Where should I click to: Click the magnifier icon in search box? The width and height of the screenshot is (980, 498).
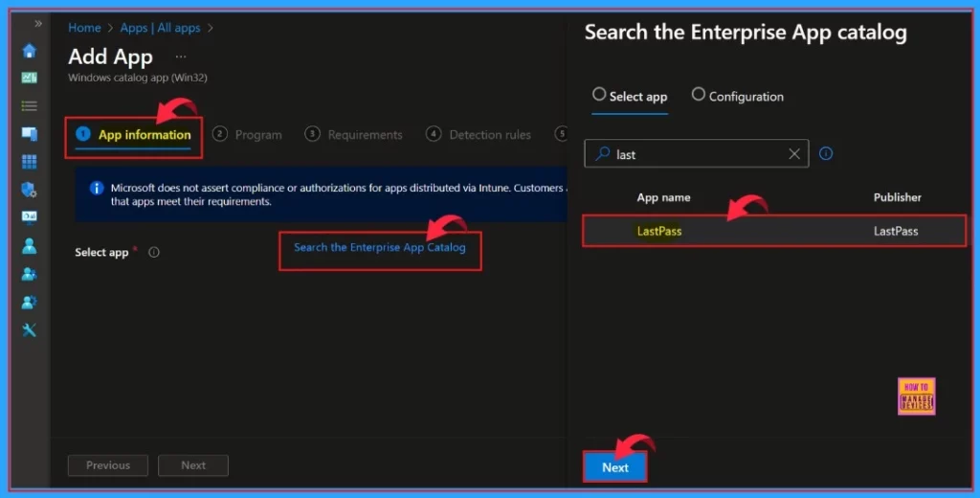(603, 154)
